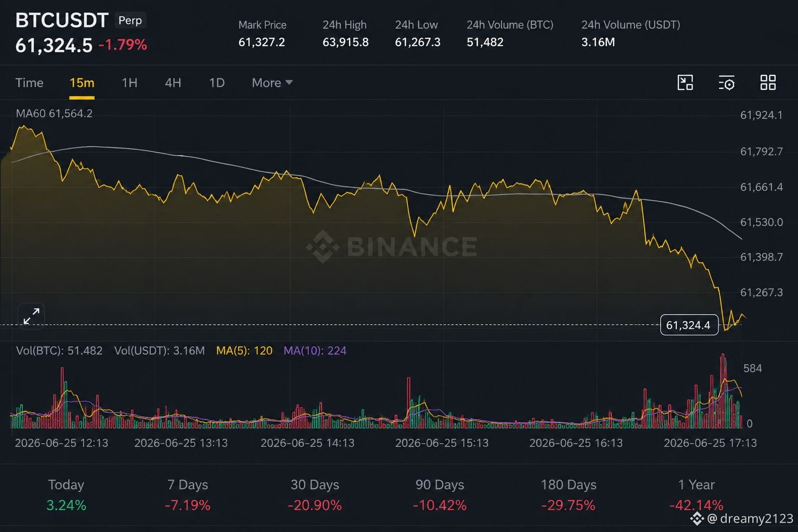
Task: Select the 7 Days performance figure
Action: tap(188, 505)
